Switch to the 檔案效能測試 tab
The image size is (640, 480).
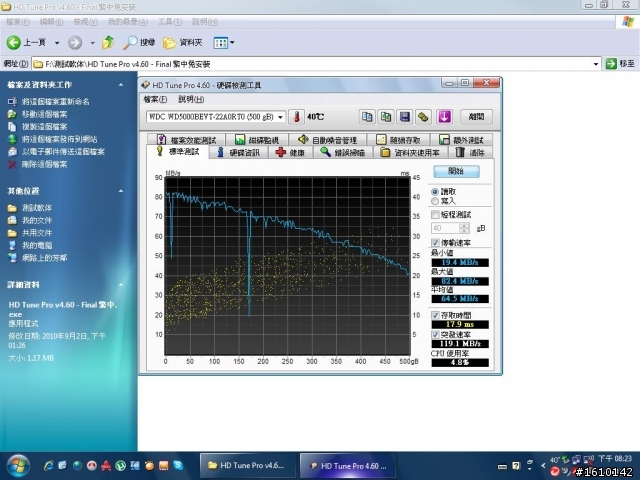click(187, 140)
